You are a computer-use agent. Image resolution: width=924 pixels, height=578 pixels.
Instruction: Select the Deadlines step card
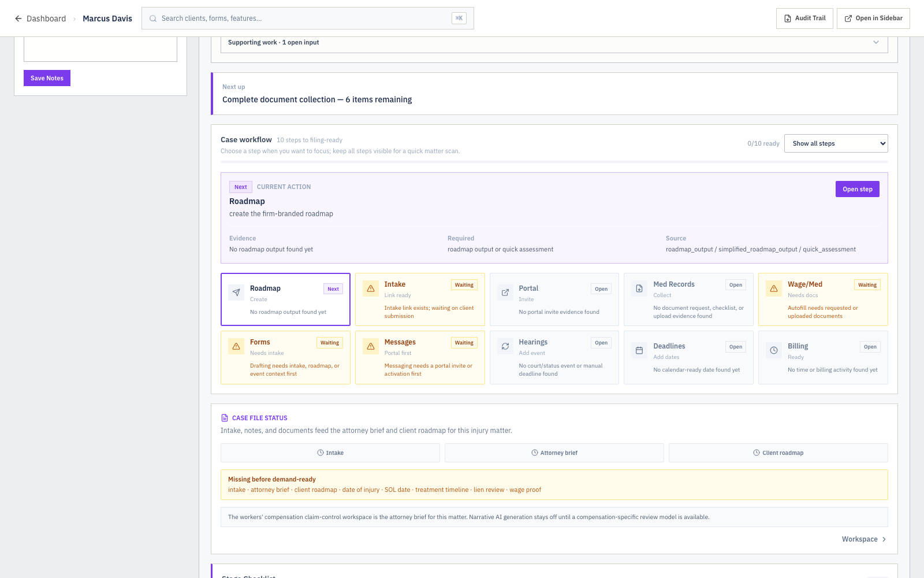click(x=688, y=357)
